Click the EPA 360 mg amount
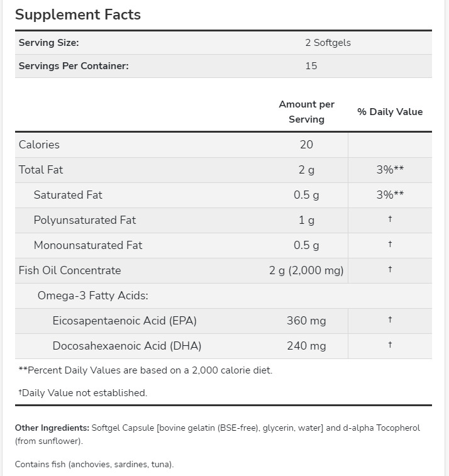449x476 pixels. 306,321
